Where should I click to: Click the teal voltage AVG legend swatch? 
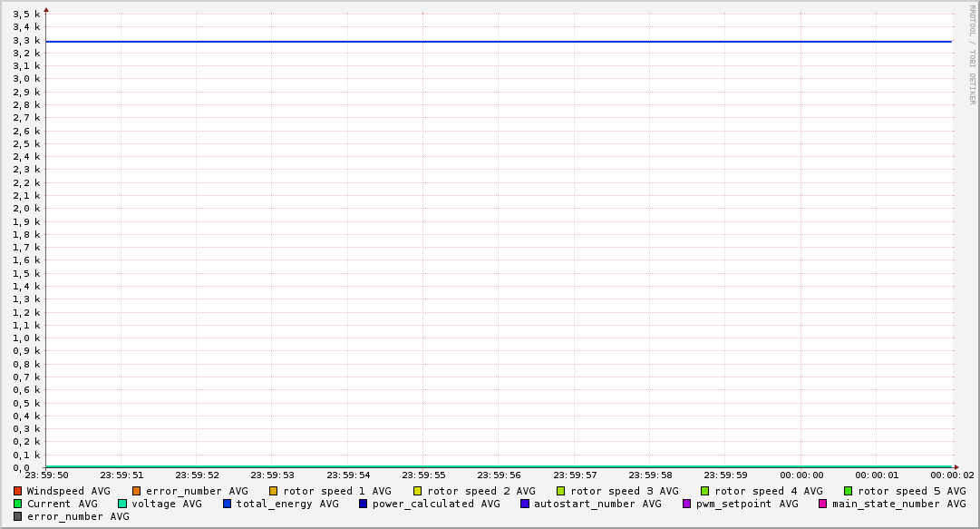(x=122, y=504)
